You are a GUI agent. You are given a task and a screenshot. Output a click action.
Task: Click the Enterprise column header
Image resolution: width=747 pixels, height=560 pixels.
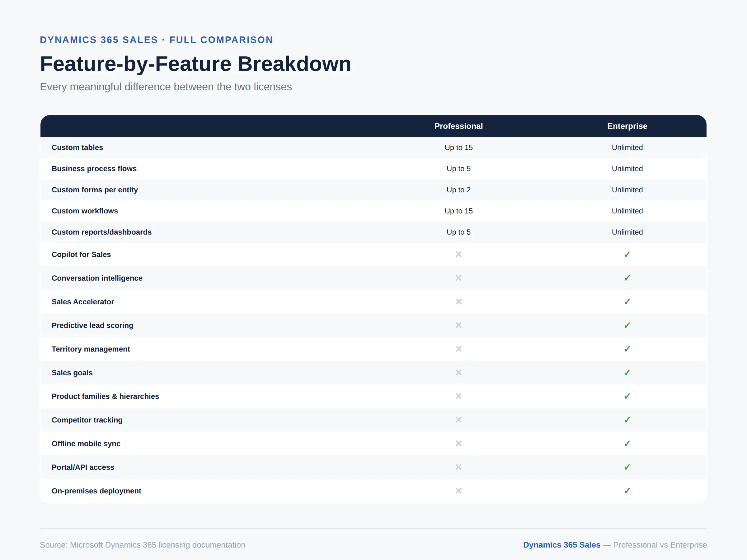(x=627, y=126)
